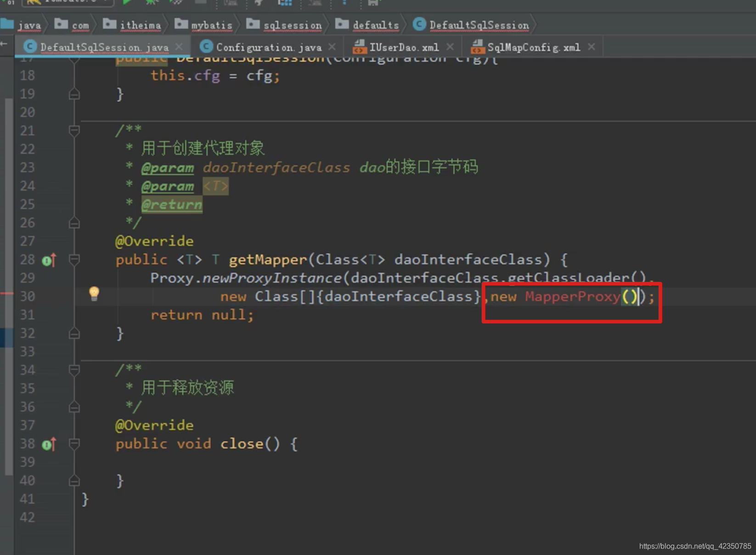Click the '用于释放资源' comment
756x555 pixels.
click(187, 388)
